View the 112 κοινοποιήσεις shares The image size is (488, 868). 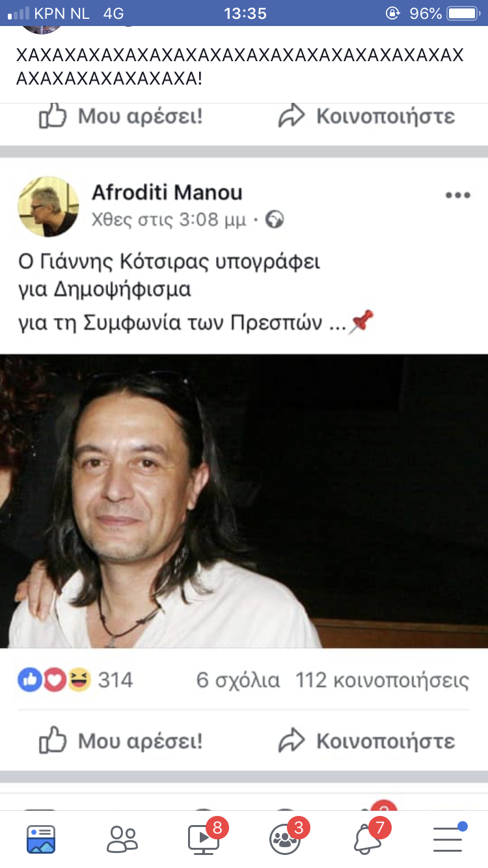point(382,681)
